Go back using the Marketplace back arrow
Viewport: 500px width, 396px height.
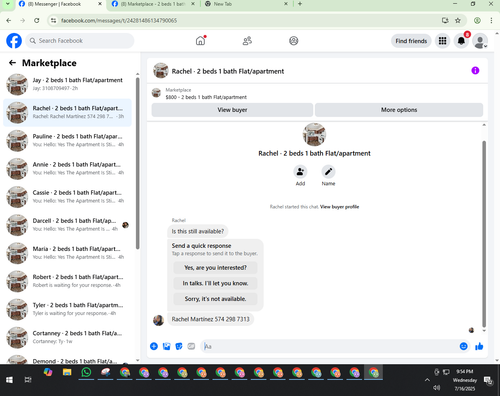[12, 63]
